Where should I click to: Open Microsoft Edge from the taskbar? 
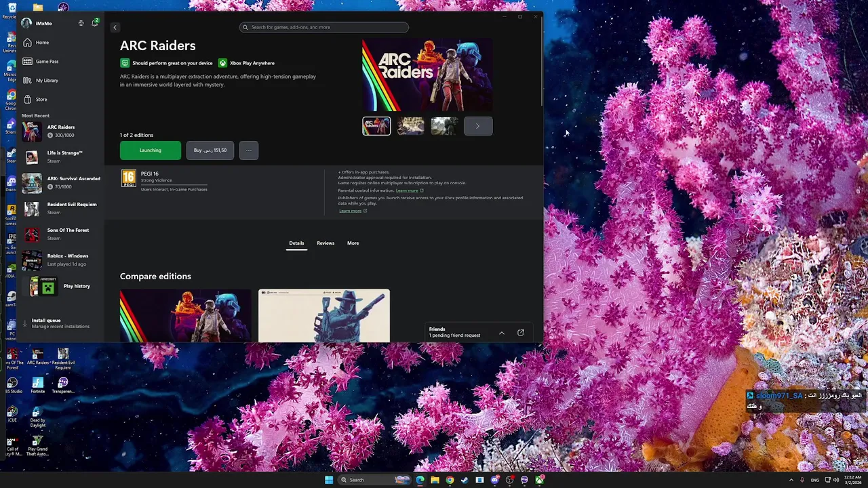point(420,480)
